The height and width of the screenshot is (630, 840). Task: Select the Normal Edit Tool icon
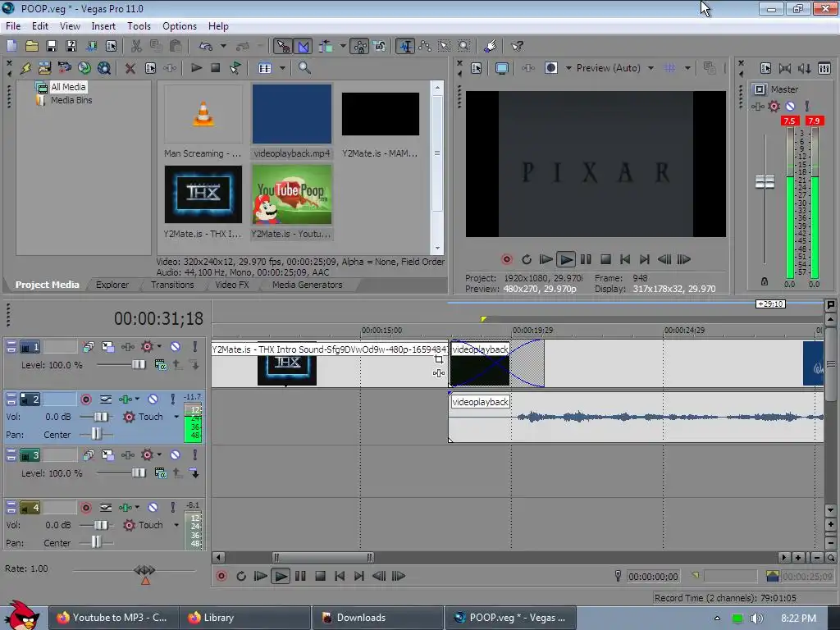405,46
